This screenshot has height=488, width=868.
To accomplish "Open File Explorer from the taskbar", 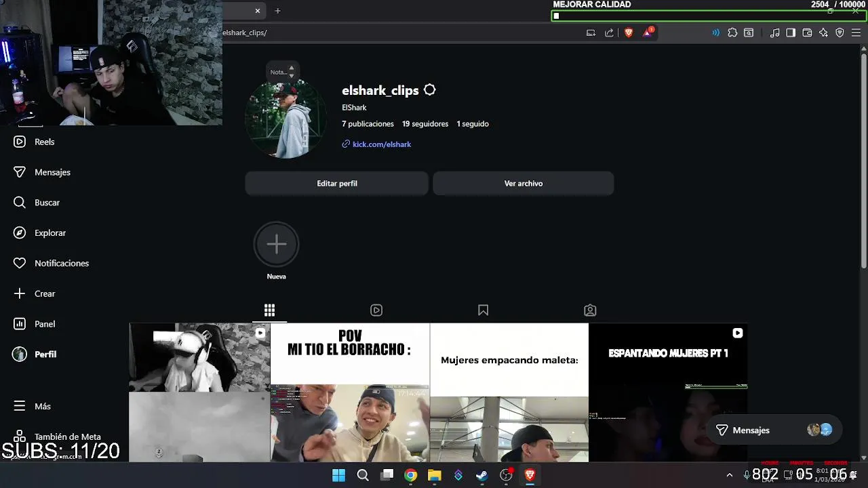I will pyautogui.click(x=434, y=475).
